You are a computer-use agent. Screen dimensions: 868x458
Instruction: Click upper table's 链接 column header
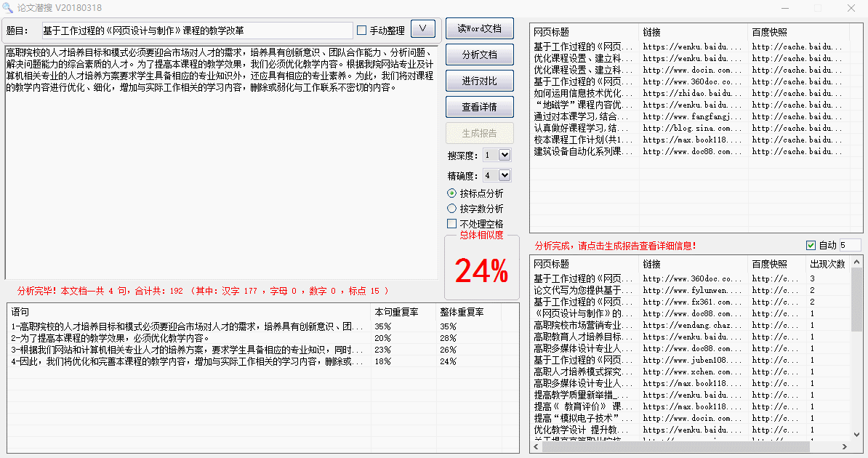[x=693, y=32]
